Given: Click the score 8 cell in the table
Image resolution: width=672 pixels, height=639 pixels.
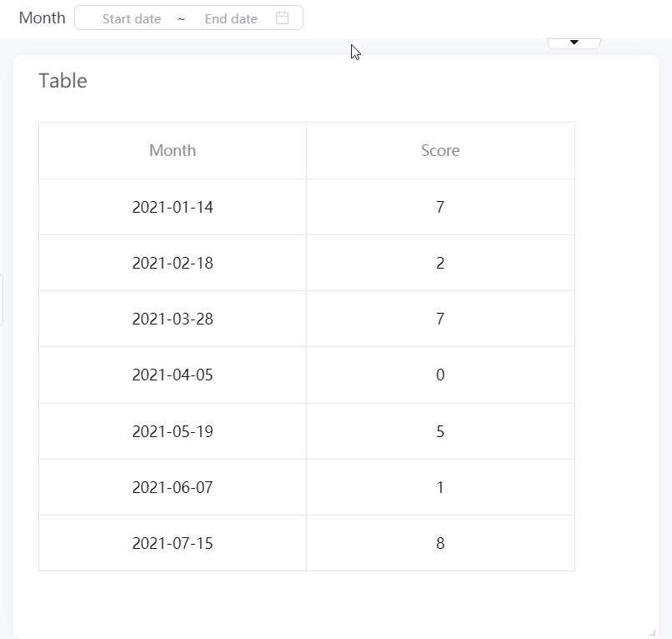Looking at the screenshot, I should click(440, 543).
